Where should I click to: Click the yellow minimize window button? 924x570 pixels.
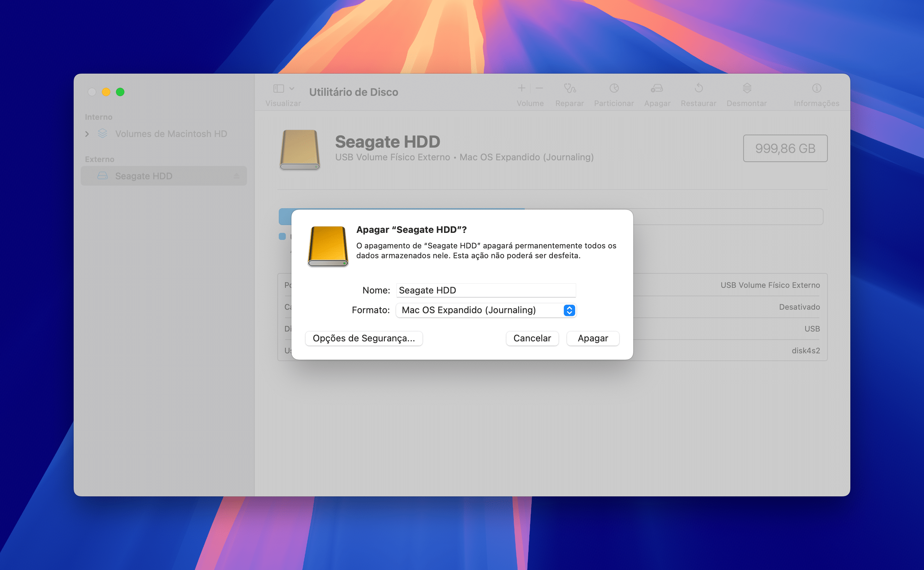(106, 92)
